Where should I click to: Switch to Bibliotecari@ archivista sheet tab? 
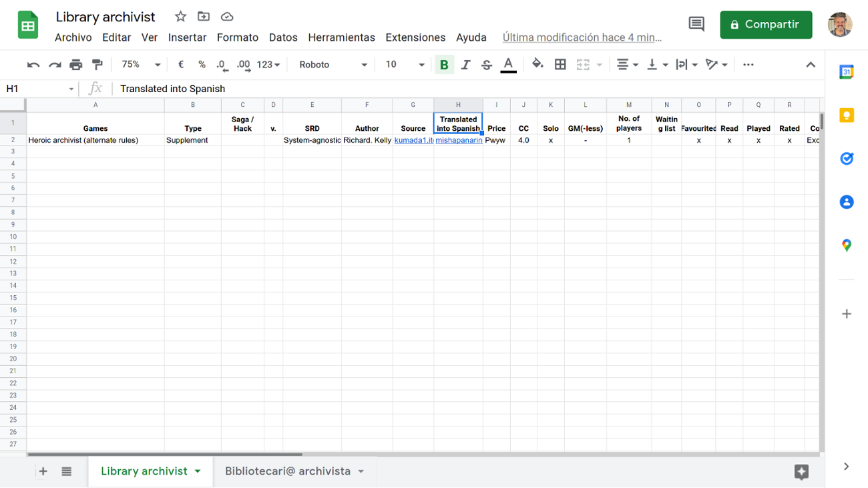[288, 471]
